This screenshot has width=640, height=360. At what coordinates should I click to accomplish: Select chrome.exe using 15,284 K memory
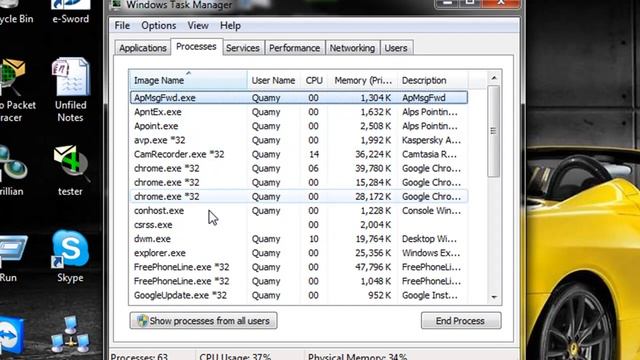tap(299, 182)
